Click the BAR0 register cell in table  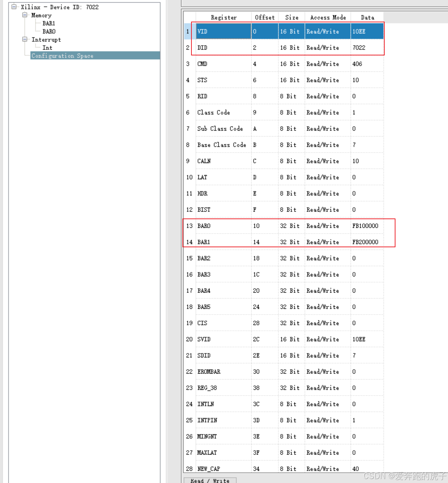(223, 226)
